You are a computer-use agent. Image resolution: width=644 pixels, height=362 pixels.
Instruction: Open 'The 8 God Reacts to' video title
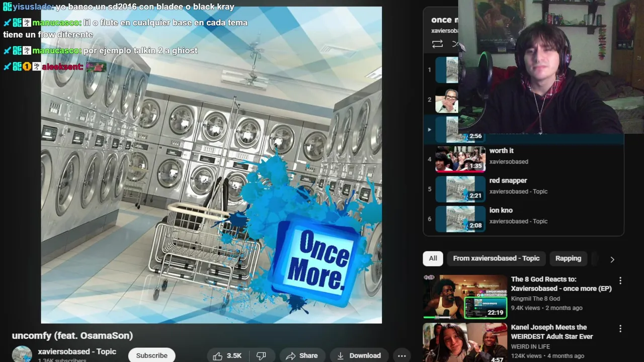(x=561, y=284)
